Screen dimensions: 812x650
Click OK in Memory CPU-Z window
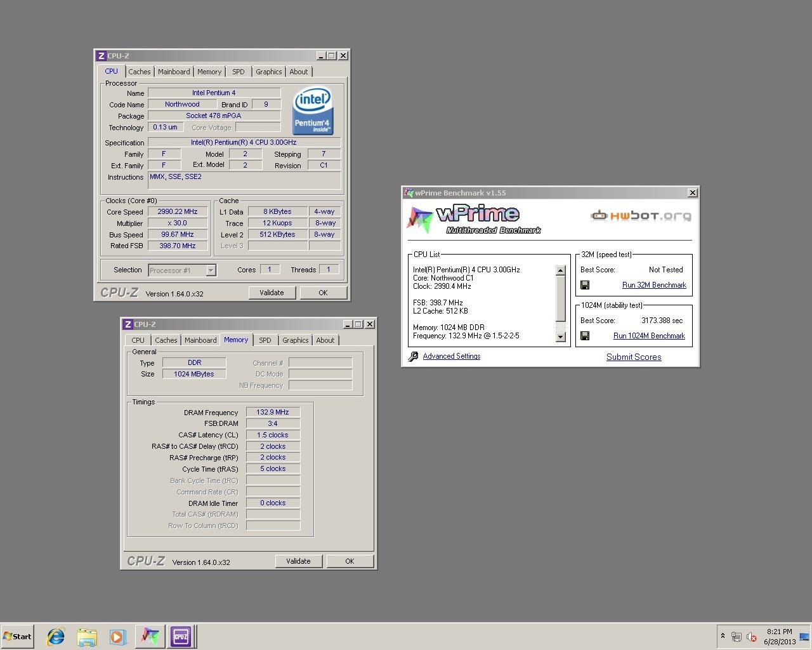click(x=350, y=561)
